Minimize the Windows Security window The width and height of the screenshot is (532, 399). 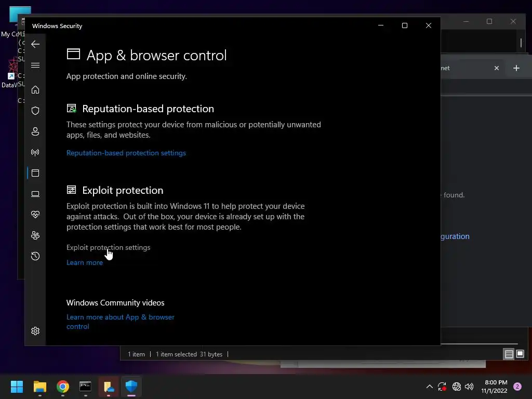pos(381,25)
